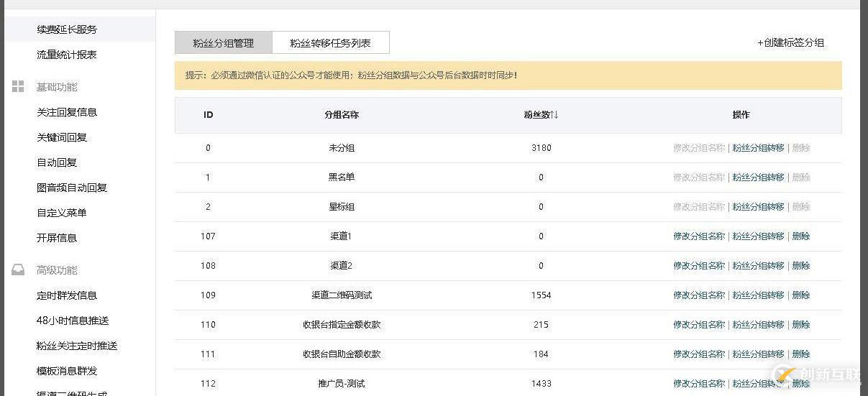Click the 高级功能 inbox icon in sidebar
This screenshot has width=868, height=396.
click(x=18, y=270)
